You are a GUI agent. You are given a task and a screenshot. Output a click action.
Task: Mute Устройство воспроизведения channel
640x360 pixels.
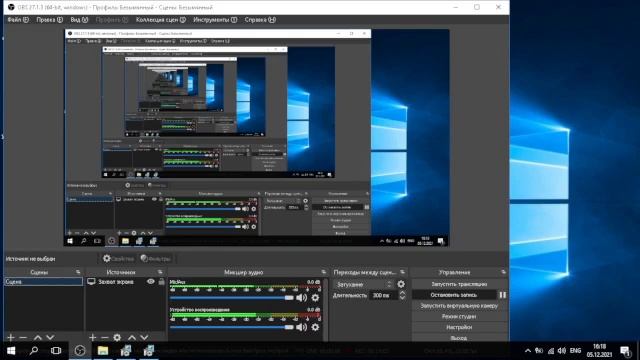(x=302, y=327)
